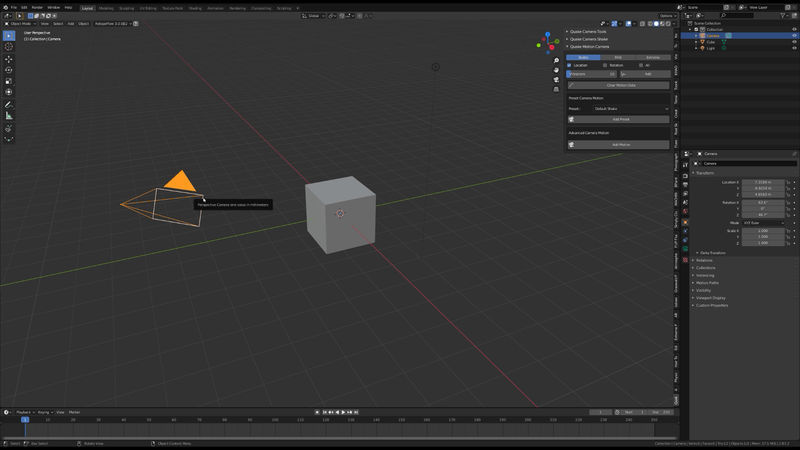800x450 pixels.
Task: Select the Select Box tool
Action: 9,36
